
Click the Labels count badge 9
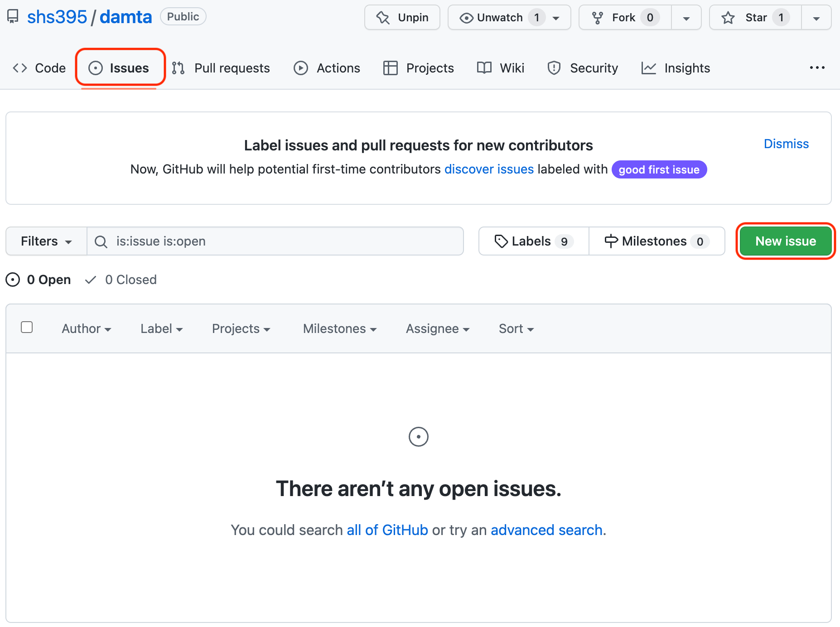564,241
